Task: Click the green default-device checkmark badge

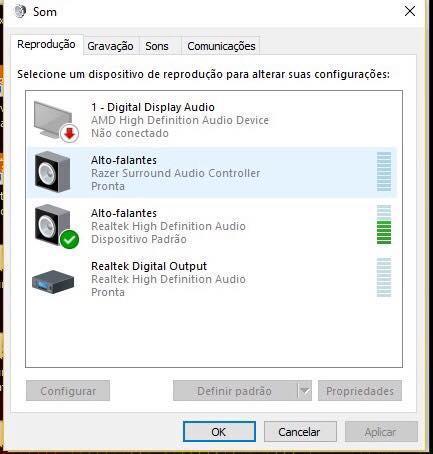Action: click(x=69, y=239)
